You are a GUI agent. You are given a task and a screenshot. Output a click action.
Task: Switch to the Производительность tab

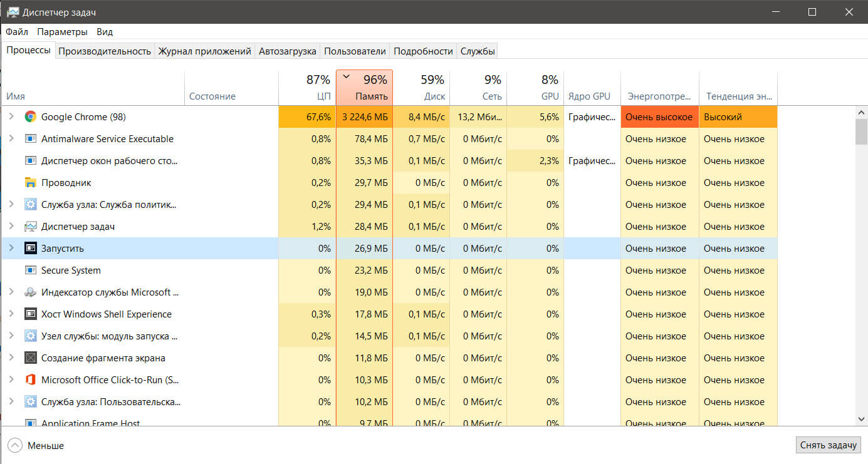tap(105, 51)
